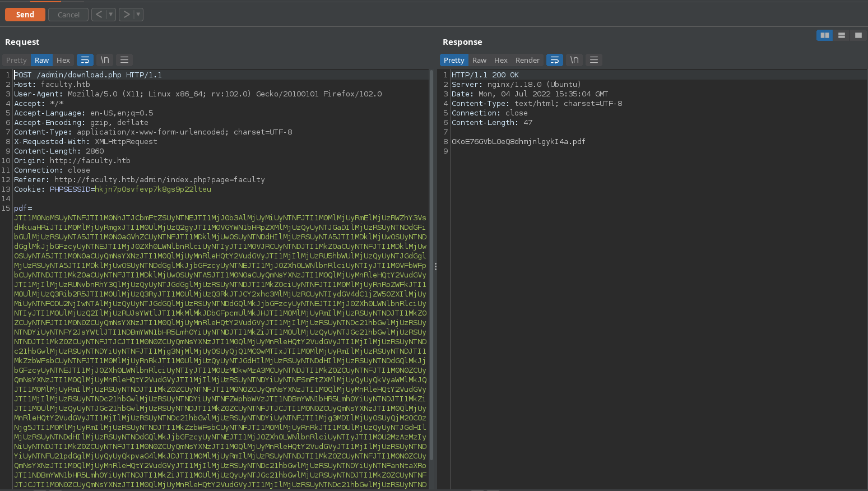The width and height of the screenshot is (868, 491).
Task: Click the User-Agent header line
Action: click(x=198, y=94)
